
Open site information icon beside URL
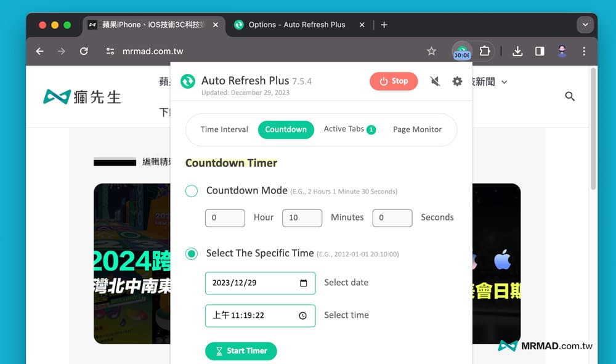pos(110,51)
